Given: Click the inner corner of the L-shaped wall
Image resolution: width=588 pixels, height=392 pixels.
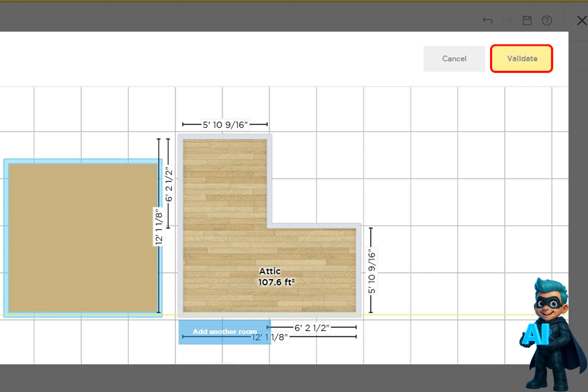Looking at the screenshot, I should (x=269, y=225).
